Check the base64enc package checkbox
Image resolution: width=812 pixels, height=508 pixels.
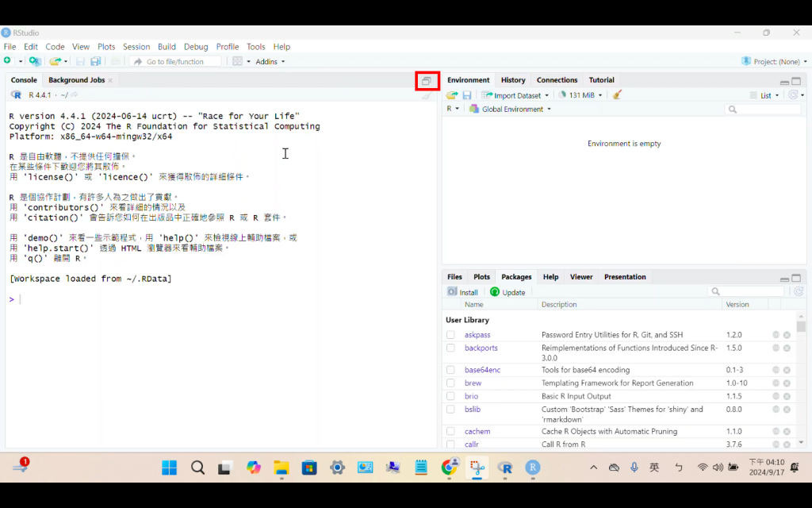450,370
